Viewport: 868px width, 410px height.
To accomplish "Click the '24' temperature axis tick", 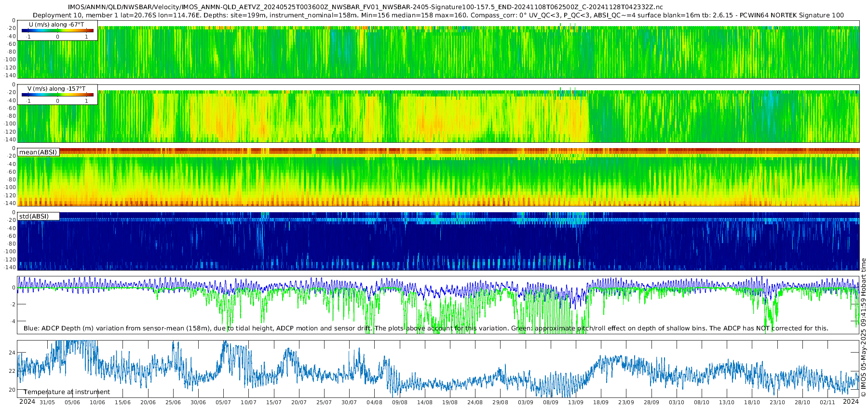I will point(12,353).
